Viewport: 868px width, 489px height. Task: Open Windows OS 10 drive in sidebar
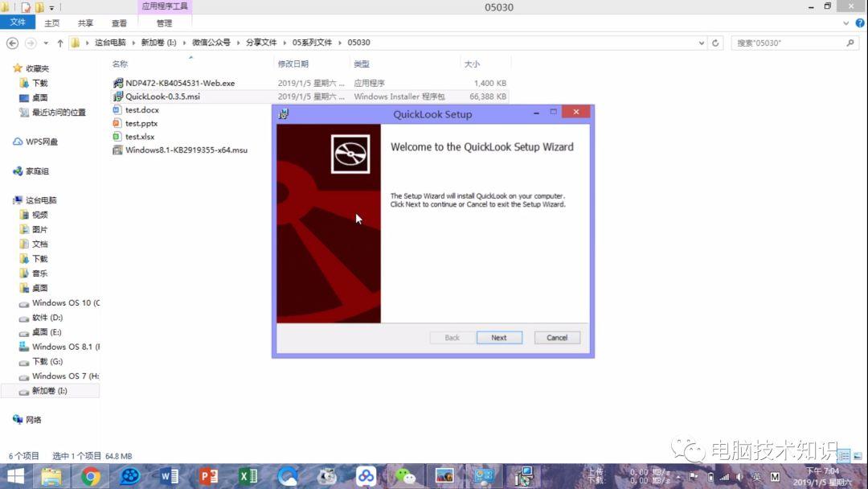65,303
